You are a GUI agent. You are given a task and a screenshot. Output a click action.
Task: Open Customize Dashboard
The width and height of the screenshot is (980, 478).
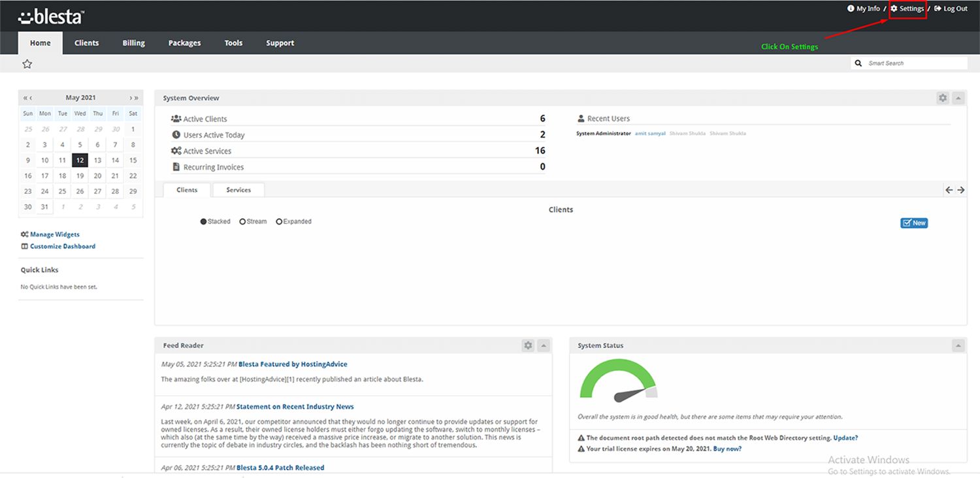point(63,246)
